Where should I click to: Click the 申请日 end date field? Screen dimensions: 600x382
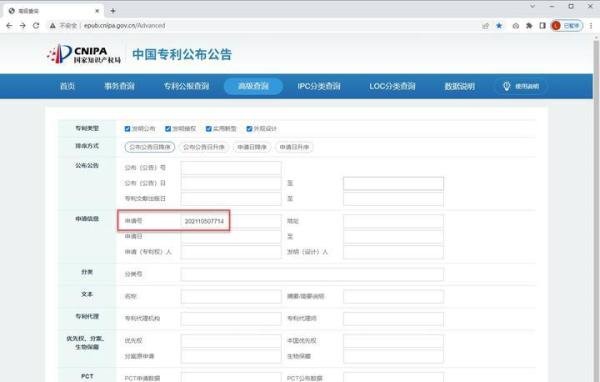[x=393, y=237]
